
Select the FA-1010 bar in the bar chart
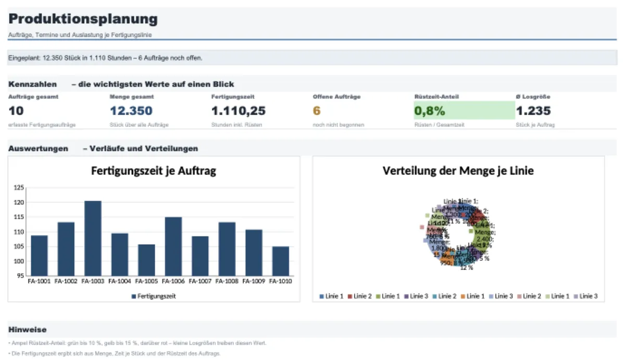click(x=281, y=261)
